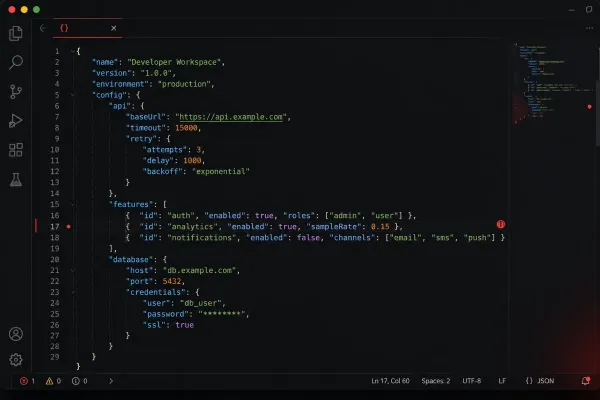Screen dimensions: 600x400
Task: Change language mode from JSON
Action: click(x=540, y=381)
